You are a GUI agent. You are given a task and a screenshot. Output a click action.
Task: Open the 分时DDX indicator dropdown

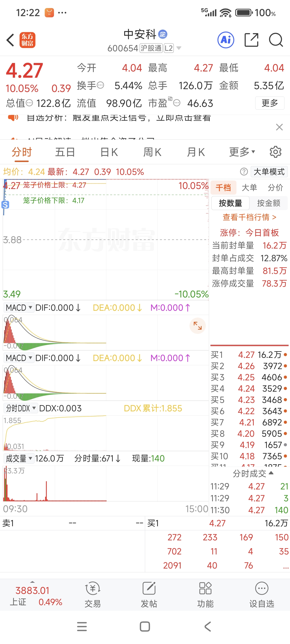tap(21, 408)
